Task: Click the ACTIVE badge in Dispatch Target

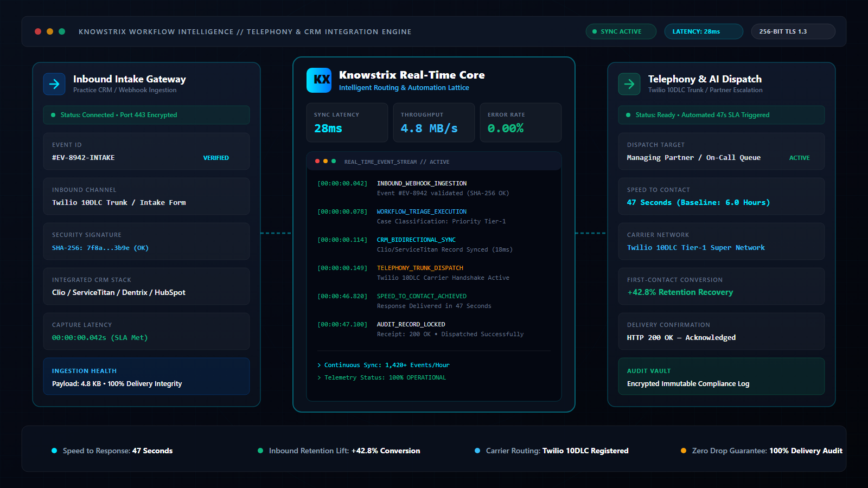Action: [x=799, y=158]
